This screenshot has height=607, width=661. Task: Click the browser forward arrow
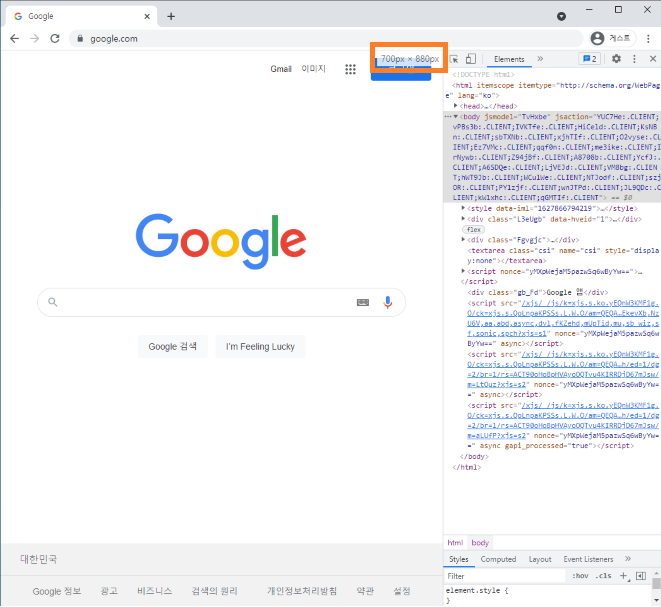click(35, 39)
